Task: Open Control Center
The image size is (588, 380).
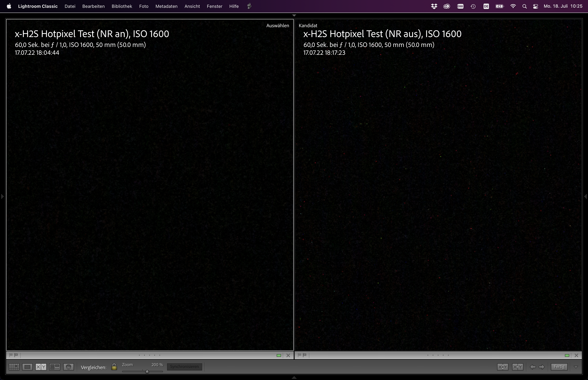Action: pyautogui.click(x=535, y=6)
